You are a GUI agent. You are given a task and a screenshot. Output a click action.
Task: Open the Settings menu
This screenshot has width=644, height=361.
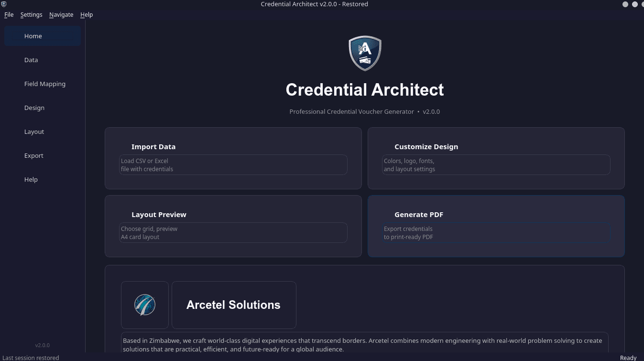[31, 14]
